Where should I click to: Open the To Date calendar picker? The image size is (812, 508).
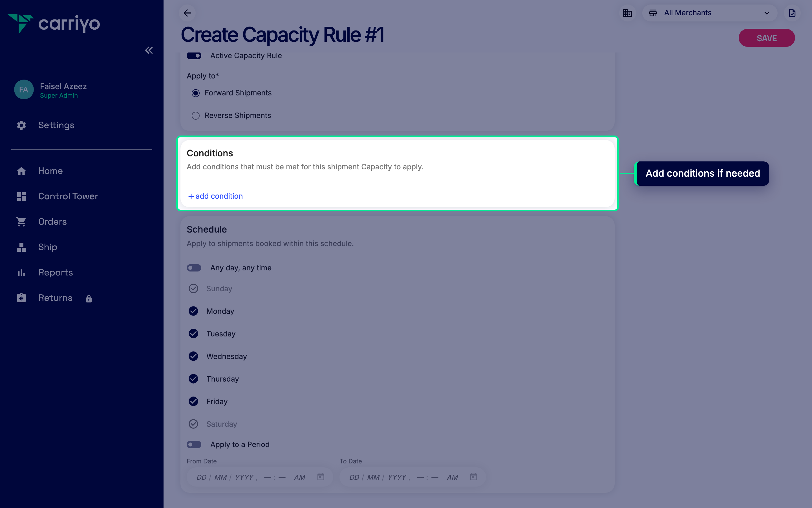pyautogui.click(x=473, y=477)
